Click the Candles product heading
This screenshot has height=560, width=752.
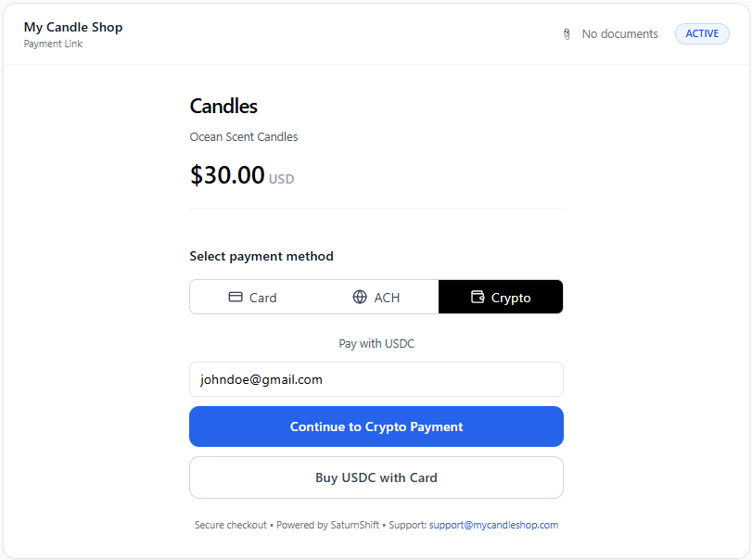(223, 107)
